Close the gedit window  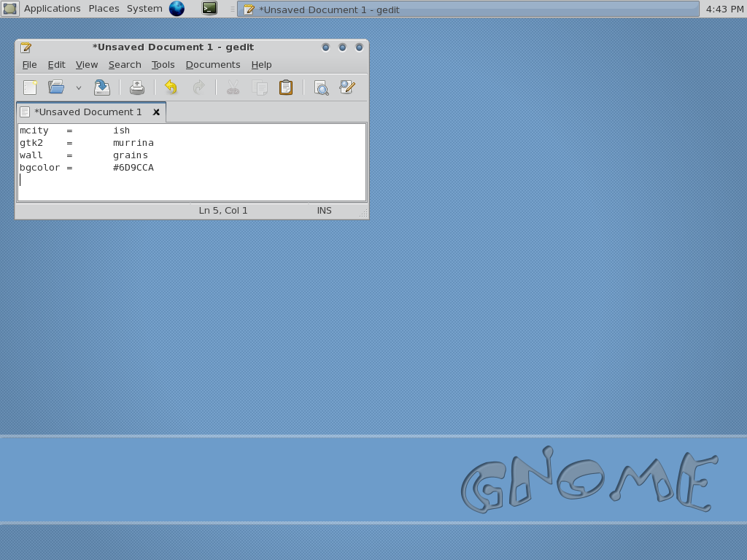[359, 47]
